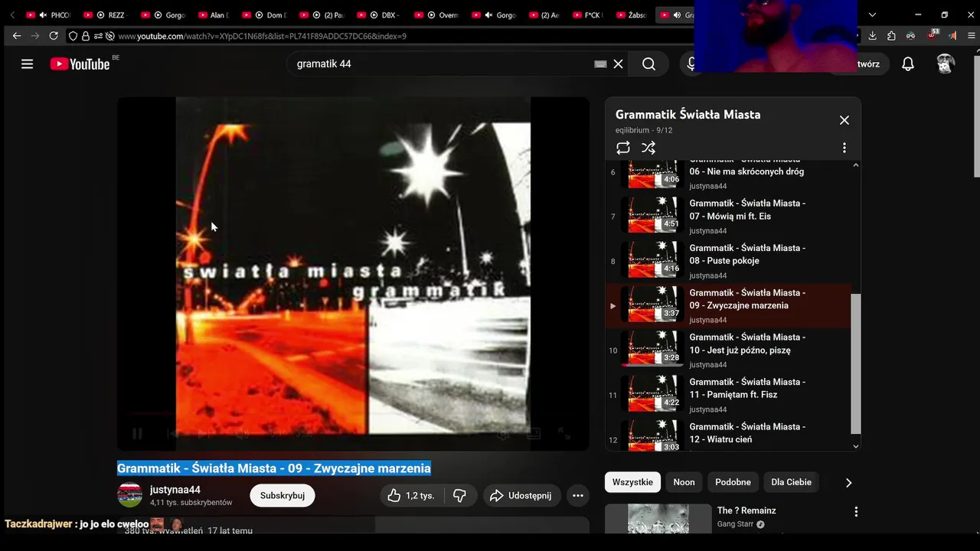The image size is (980, 551).
Task: Open more actions menu beside Udostępnij
Action: pos(578,495)
